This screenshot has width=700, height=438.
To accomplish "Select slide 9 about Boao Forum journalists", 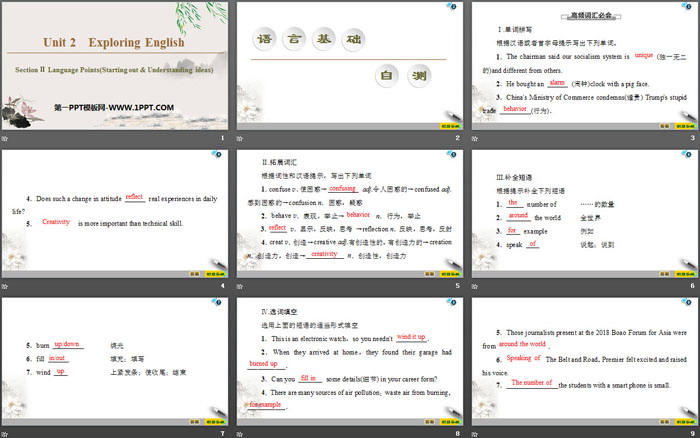I will pos(585,361).
